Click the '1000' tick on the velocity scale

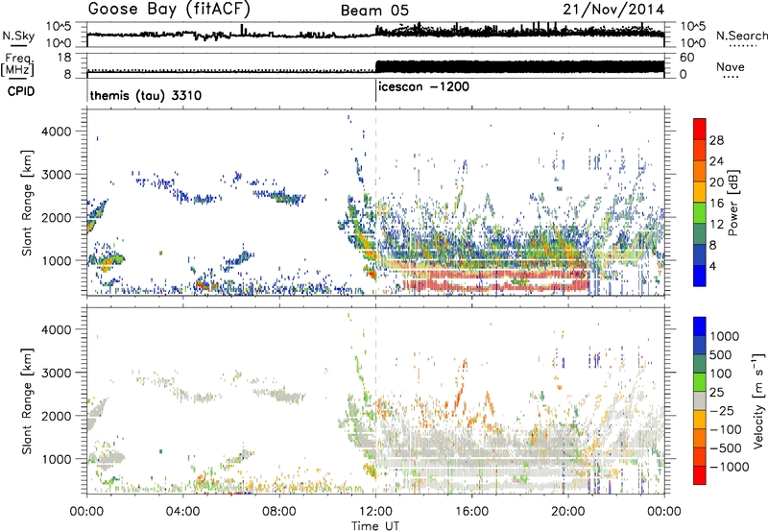pyautogui.click(x=724, y=336)
